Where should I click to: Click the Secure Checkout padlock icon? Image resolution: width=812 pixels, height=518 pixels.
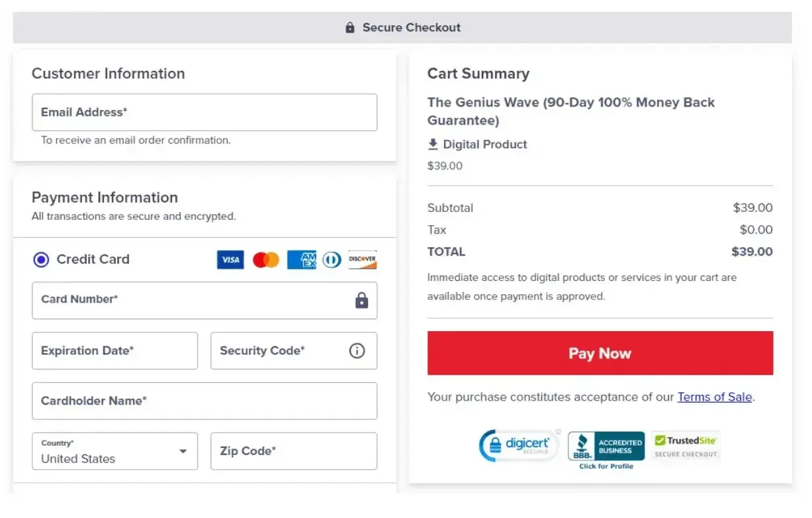(x=349, y=27)
